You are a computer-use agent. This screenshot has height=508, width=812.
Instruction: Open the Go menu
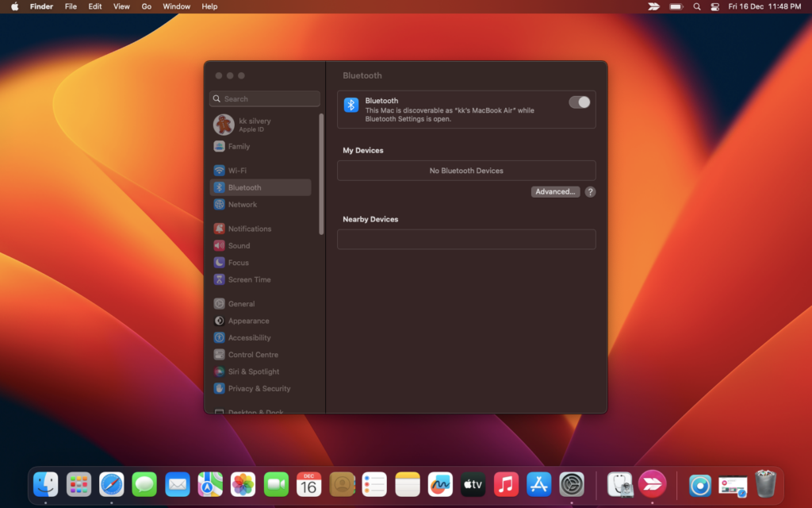click(x=147, y=6)
